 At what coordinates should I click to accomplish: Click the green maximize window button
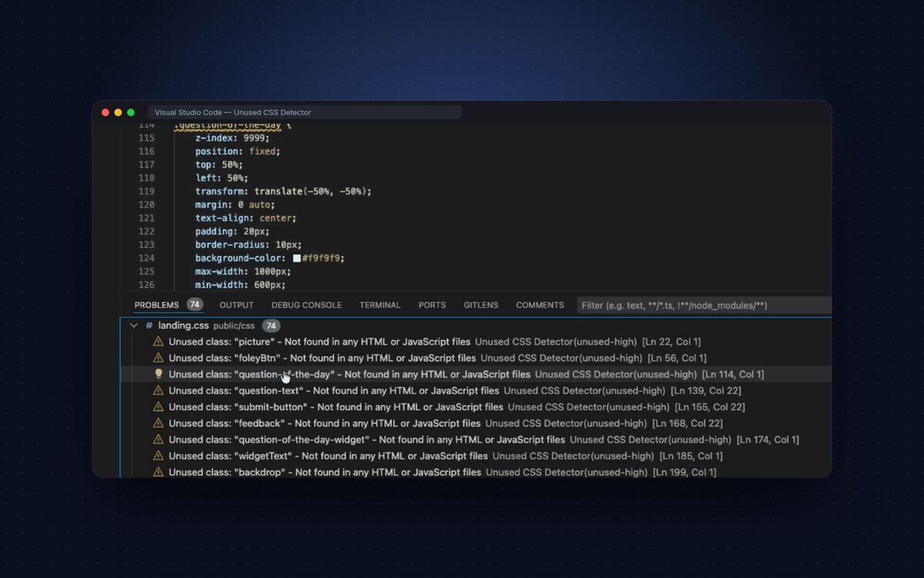pyautogui.click(x=131, y=113)
